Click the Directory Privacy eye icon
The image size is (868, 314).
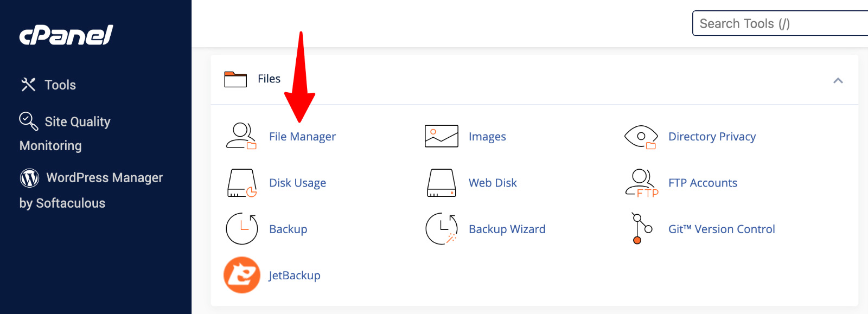click(641, 136)
